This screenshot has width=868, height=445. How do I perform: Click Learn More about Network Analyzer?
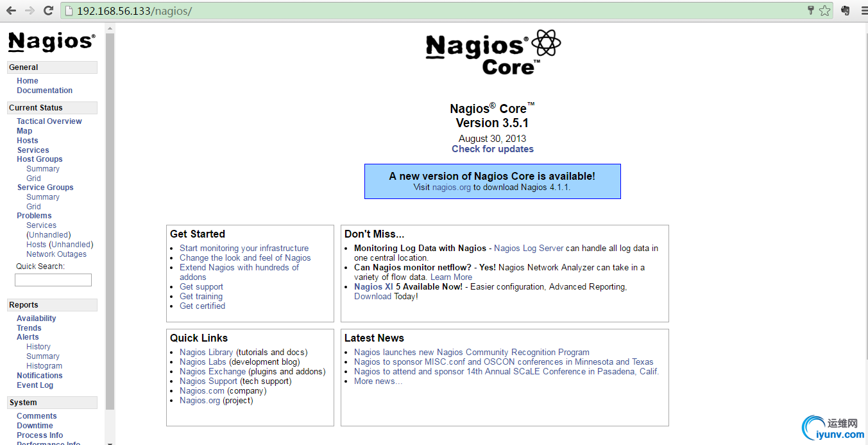(451, 277)
